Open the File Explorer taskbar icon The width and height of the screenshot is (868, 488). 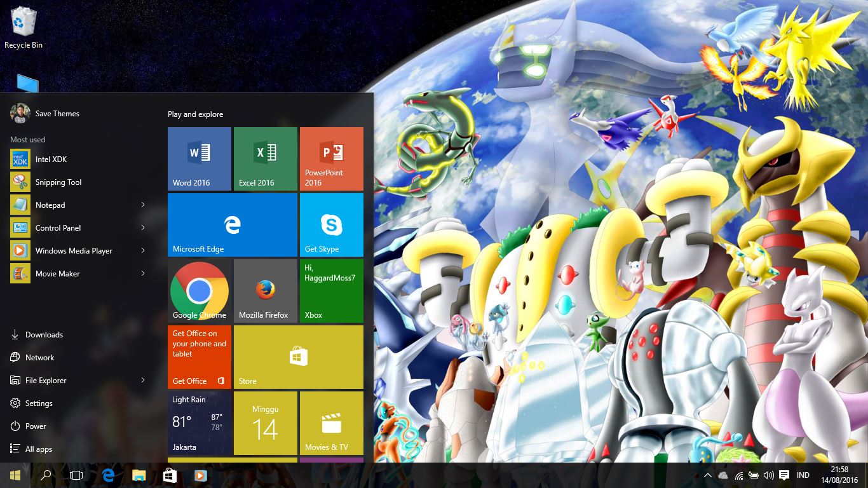[x=139, y=475]
